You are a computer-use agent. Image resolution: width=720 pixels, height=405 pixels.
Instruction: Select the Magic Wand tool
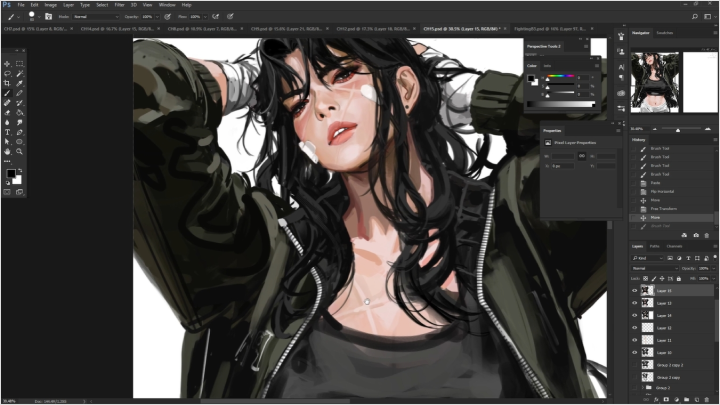tap(19, 73)
